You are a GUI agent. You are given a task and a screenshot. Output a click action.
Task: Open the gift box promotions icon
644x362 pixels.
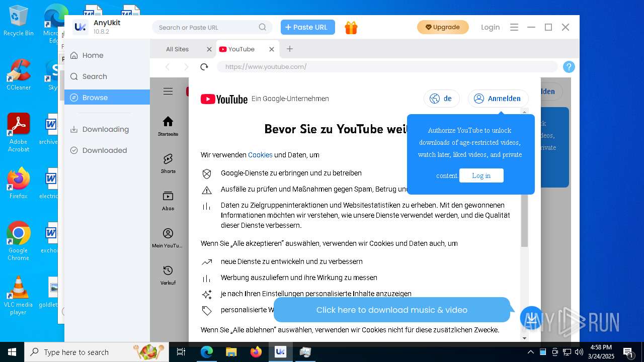pos(351,28)
